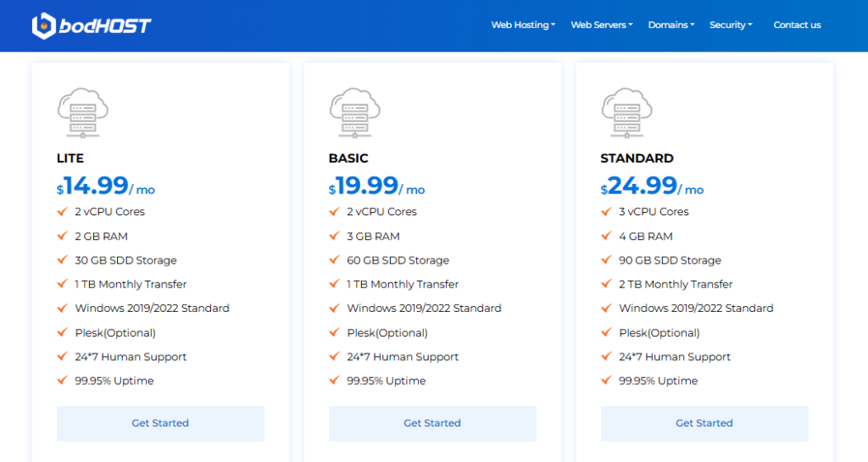Click Get Started under LITE plan
This screenshot has width=868, height=462.
tap(160, 423)
